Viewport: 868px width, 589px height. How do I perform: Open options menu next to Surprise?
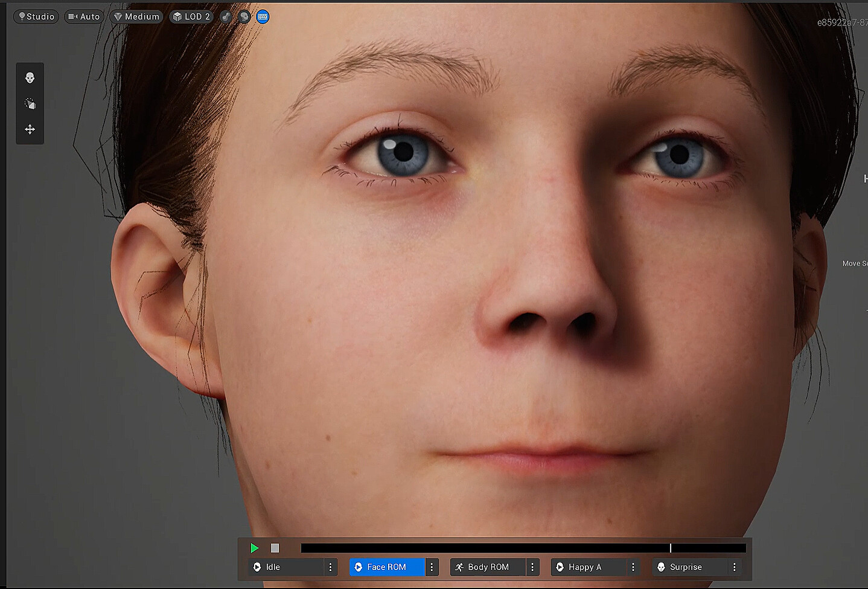(735, 567)
